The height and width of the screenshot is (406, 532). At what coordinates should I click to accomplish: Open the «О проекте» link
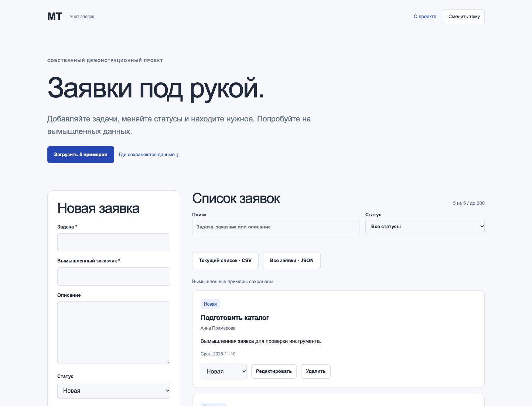425,17
